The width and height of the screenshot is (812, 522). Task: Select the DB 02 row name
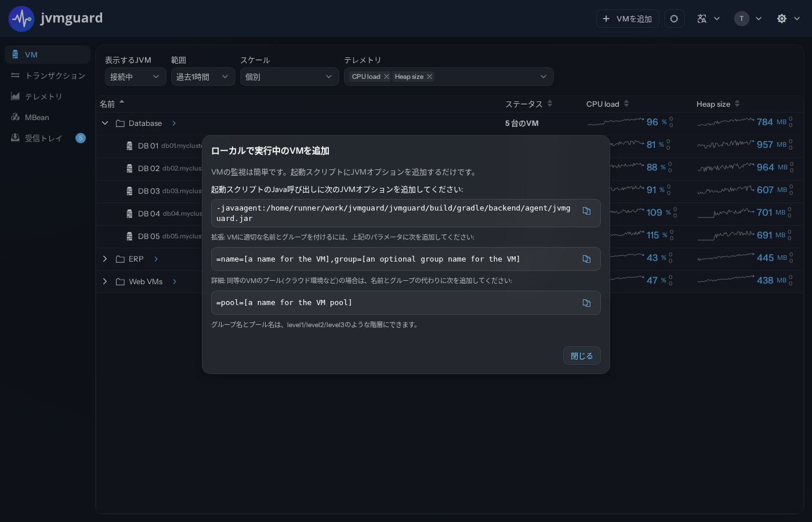pyautogui.click(x=148, y=168)
